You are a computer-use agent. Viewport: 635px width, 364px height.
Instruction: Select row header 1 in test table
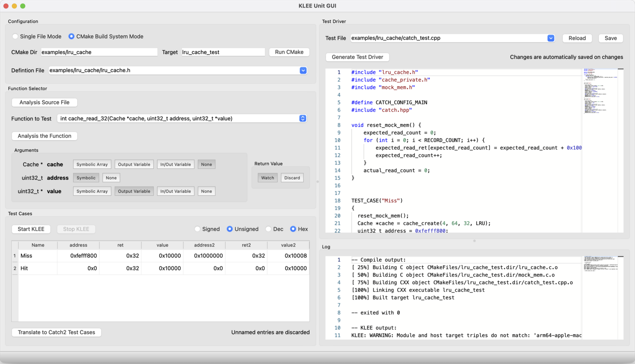(x=15, y=256)
